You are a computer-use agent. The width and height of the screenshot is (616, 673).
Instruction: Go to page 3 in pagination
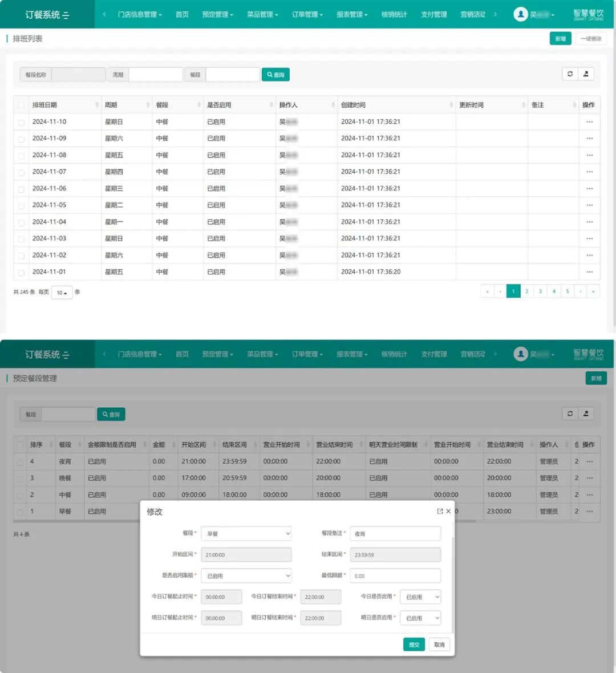click(x=540, y=291)
